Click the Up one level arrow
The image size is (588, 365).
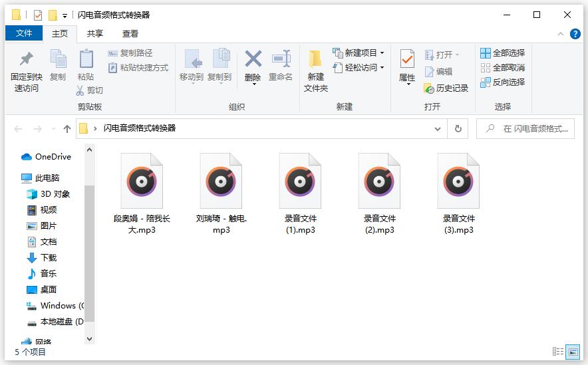click(x=67, y=129)
